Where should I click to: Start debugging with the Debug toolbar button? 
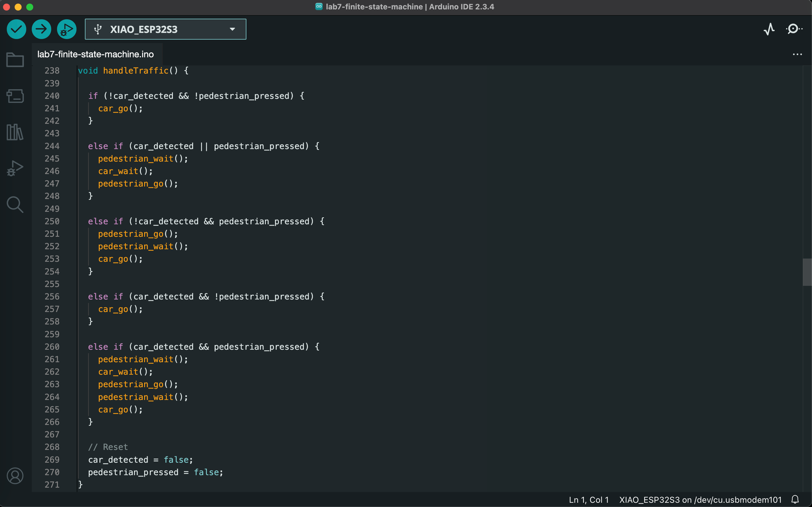pyautogui.click(x=66, y=29)
